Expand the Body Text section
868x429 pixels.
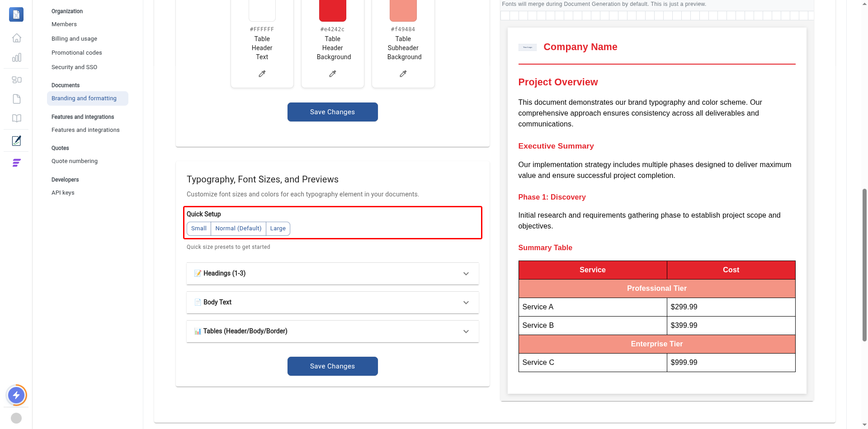(333, 303)
